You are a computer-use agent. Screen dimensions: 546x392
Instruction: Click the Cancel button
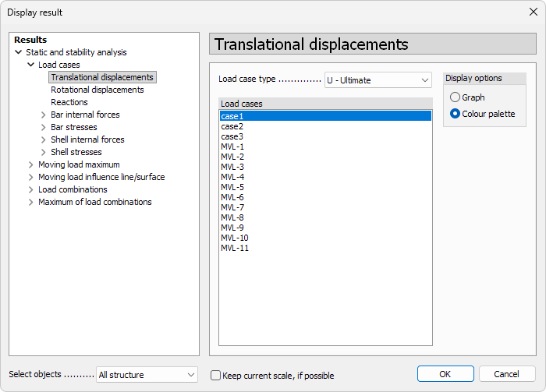click(507, 374)
